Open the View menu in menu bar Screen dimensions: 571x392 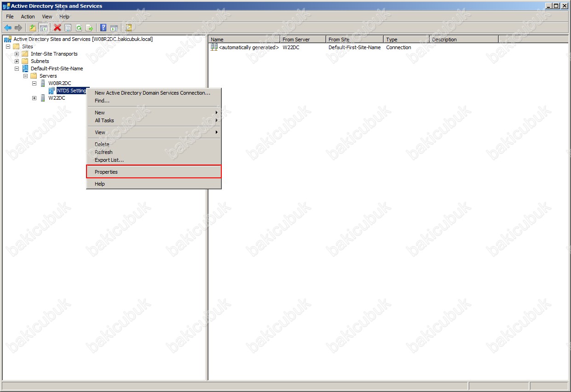coord(47,17)
